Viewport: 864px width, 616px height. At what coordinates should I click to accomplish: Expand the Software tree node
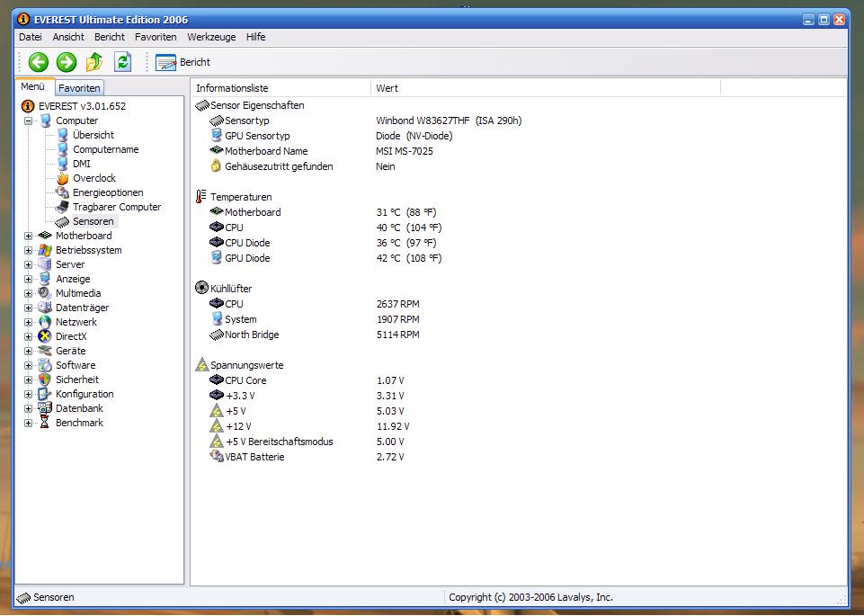coord(28,365)
